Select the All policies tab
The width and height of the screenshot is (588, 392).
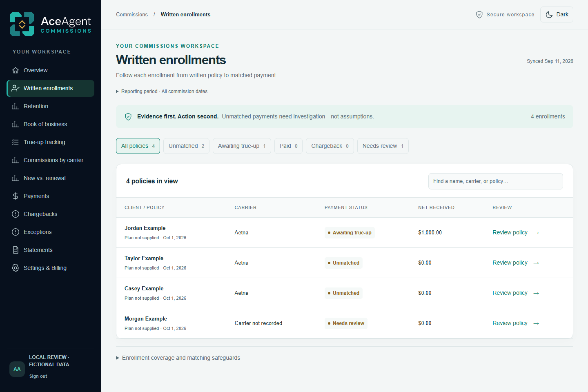click(138, 146)
